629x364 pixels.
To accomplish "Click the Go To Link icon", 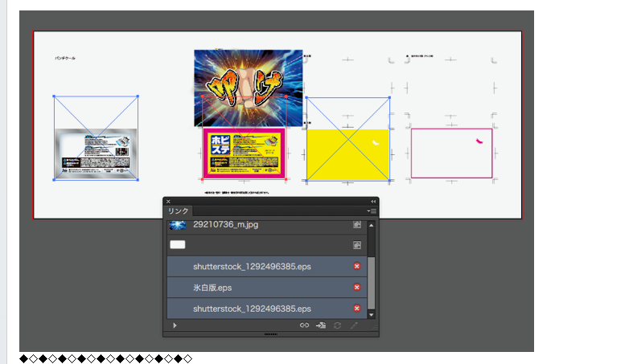I will (321, 325).
